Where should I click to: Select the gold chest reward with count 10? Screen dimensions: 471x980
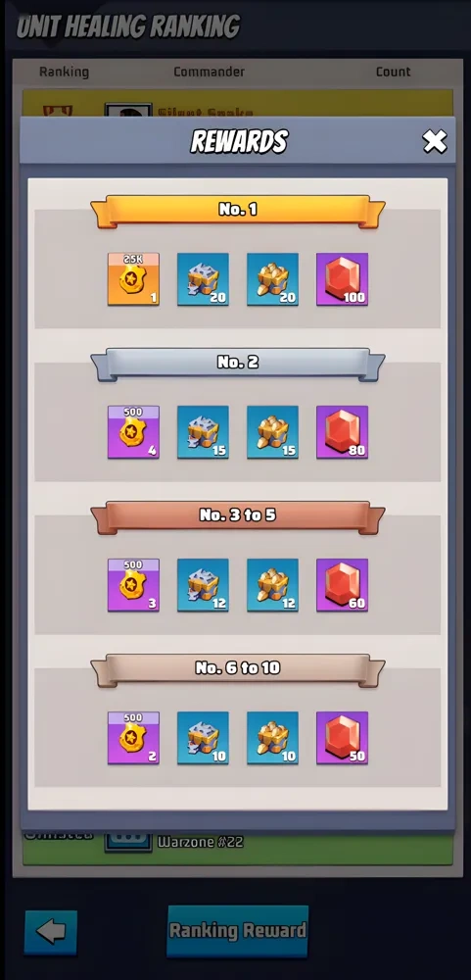[272, 738]
